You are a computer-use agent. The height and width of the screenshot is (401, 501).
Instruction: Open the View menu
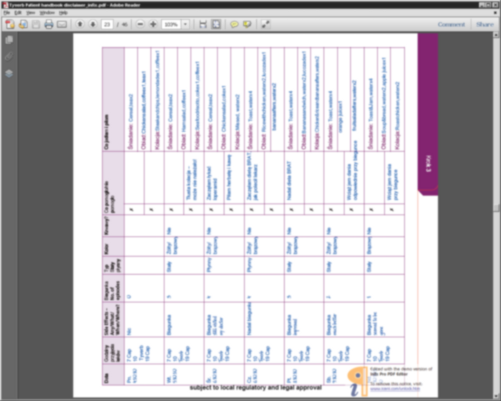(31, 13)
